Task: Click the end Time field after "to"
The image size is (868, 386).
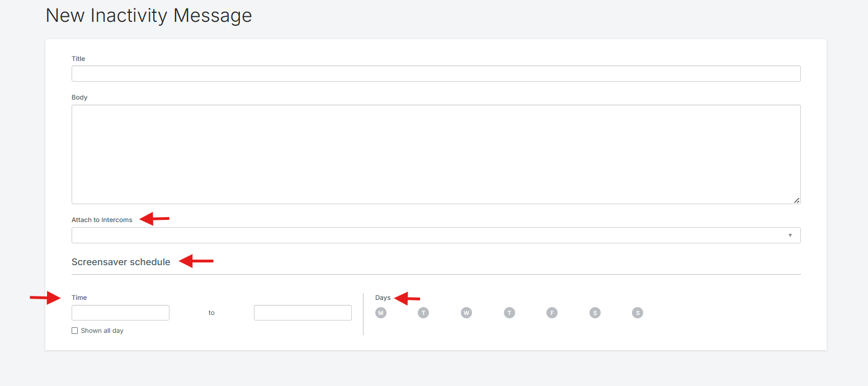Action: [x=303, y=313]
